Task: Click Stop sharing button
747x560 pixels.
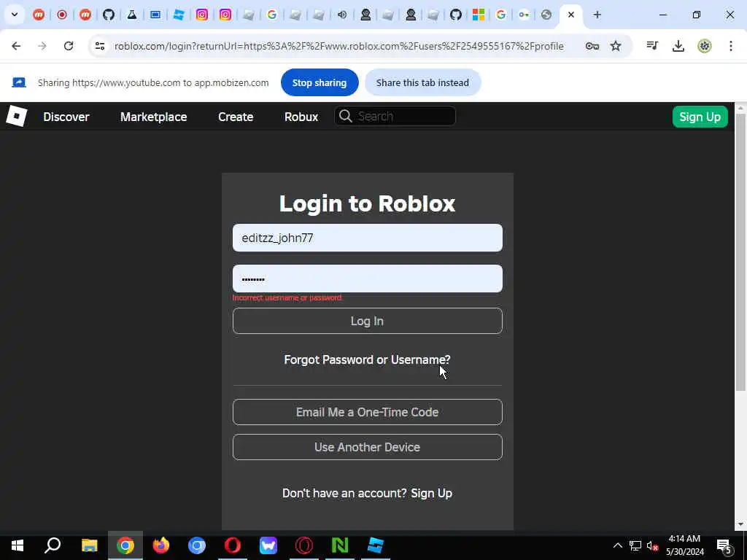Action: (x=320, y=82)
